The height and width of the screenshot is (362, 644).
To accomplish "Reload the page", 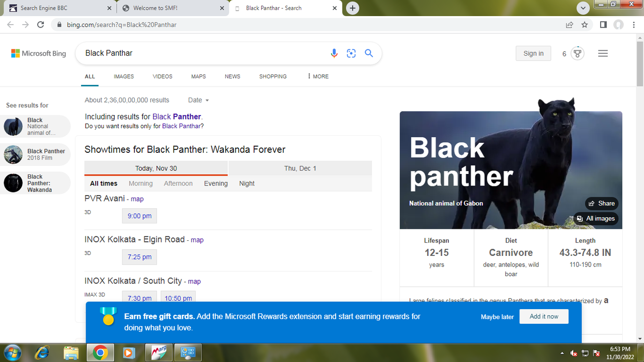I will (x=41, y=25).
